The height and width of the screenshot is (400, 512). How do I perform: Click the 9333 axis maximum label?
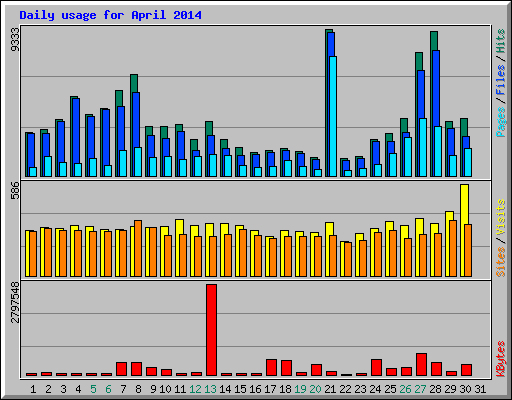[x=15, y=40]
